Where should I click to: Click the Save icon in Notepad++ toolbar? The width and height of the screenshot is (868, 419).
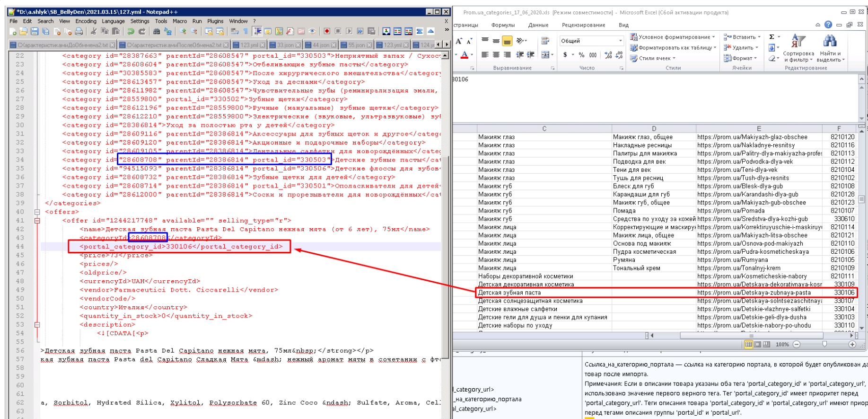tap(34, 32)
